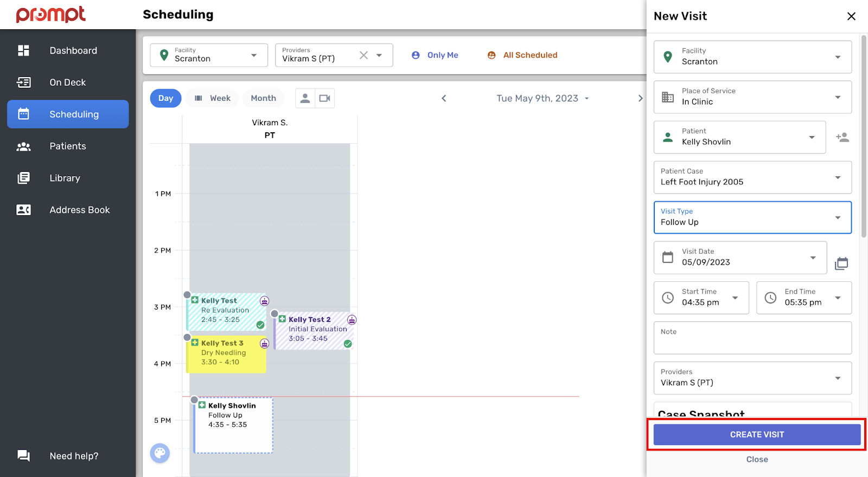
Task: Open the color palette button
Action: click(160, 453)
